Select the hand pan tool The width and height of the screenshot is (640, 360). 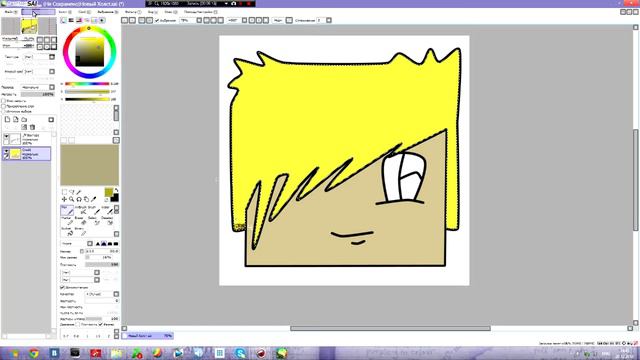(86, 199)
